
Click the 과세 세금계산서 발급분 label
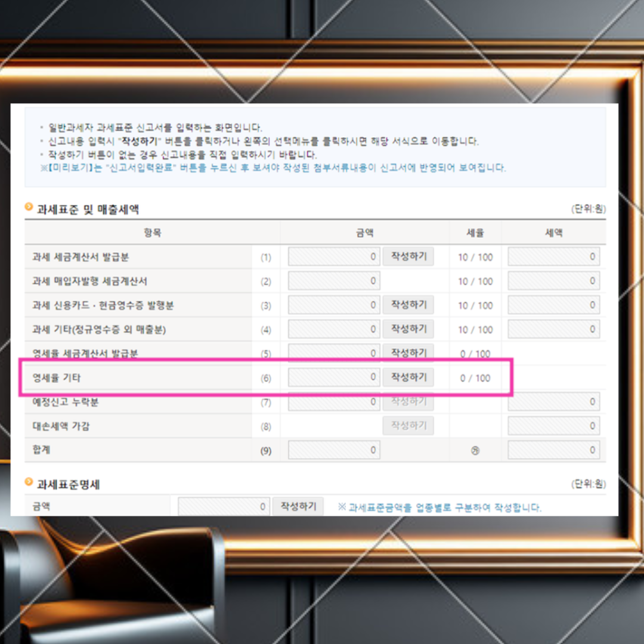pyautogui.click(x=80, y=257)
